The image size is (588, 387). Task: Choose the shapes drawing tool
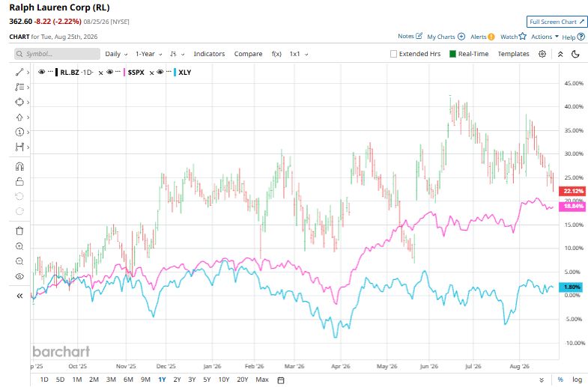click(19, 102)
